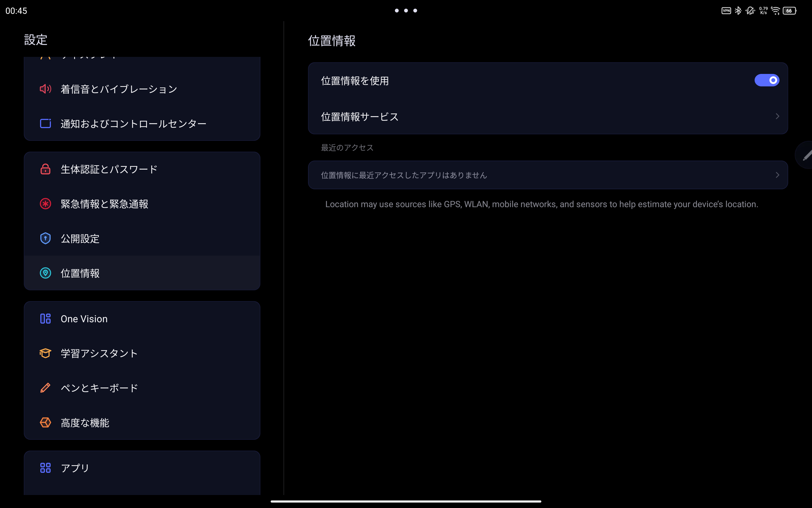Click the graduation cap 学習アシスタント icon
Screen dimensions: 812x508
[45, 353]
